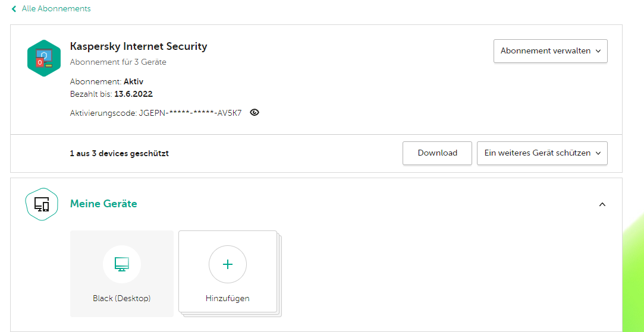
Task: Click the Black desktop monitor icon
Action: (x=122, y=264)
